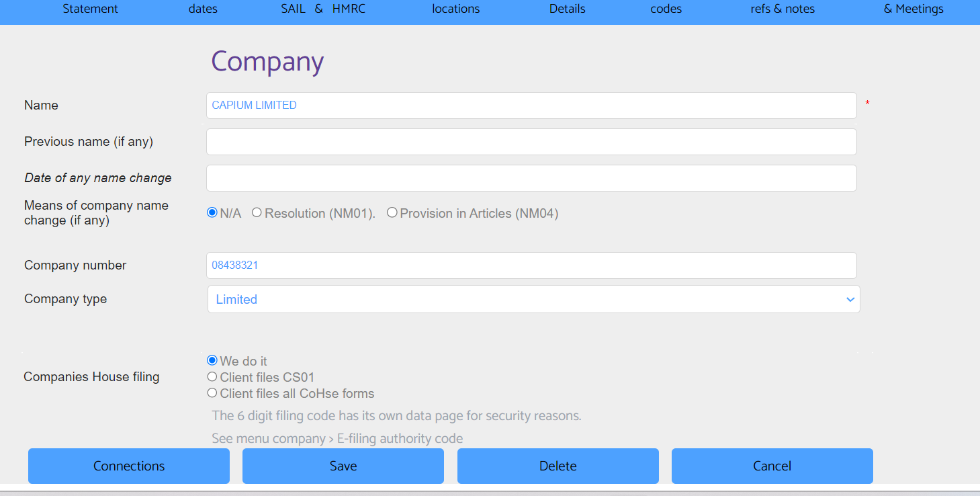The image size is (980, 496).
Task: Open the refs & notes menu item
Action: (x=783, y=9)
